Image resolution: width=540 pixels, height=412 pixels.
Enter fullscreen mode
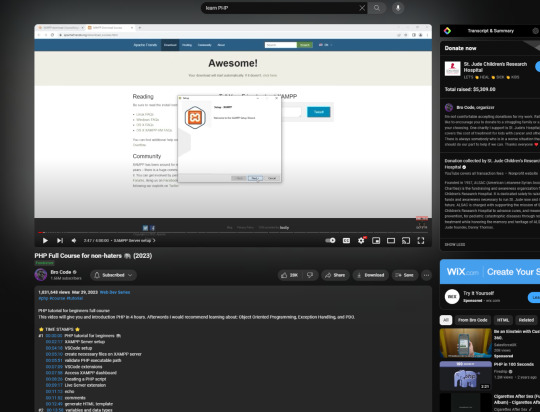pos(421,241)
